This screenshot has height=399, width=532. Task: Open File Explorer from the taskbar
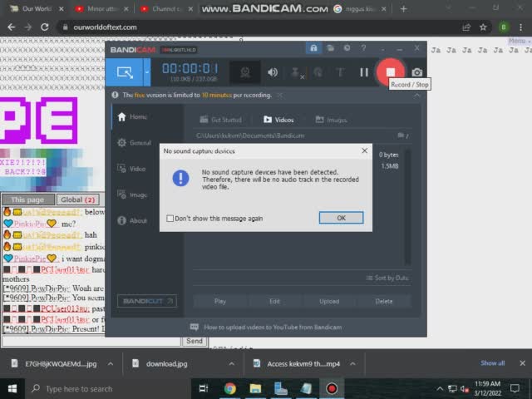[255, 388]
